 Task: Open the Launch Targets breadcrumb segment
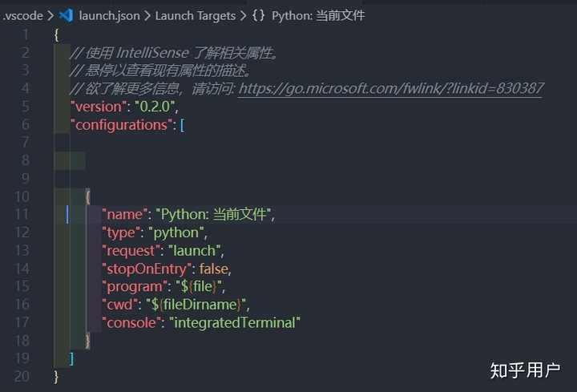tap(196, 16)
